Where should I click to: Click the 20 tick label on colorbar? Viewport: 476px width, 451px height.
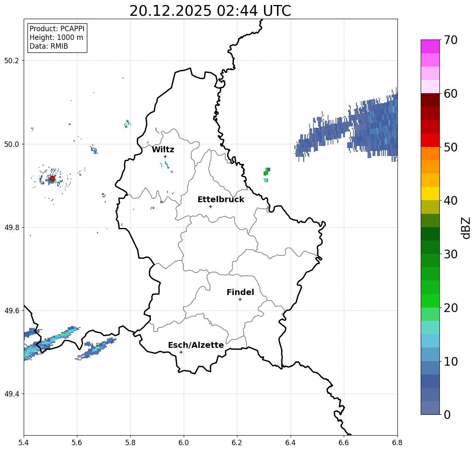[x=451, y=307]
